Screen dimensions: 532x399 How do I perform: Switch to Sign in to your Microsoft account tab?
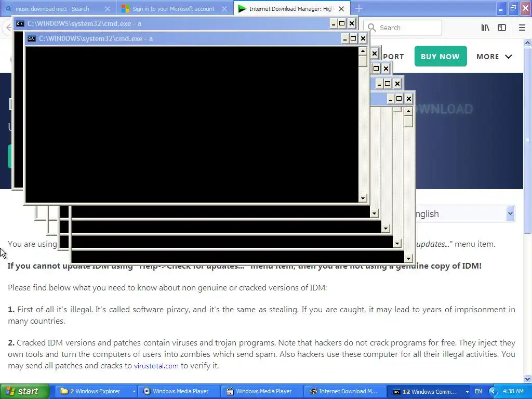(174, 9)
